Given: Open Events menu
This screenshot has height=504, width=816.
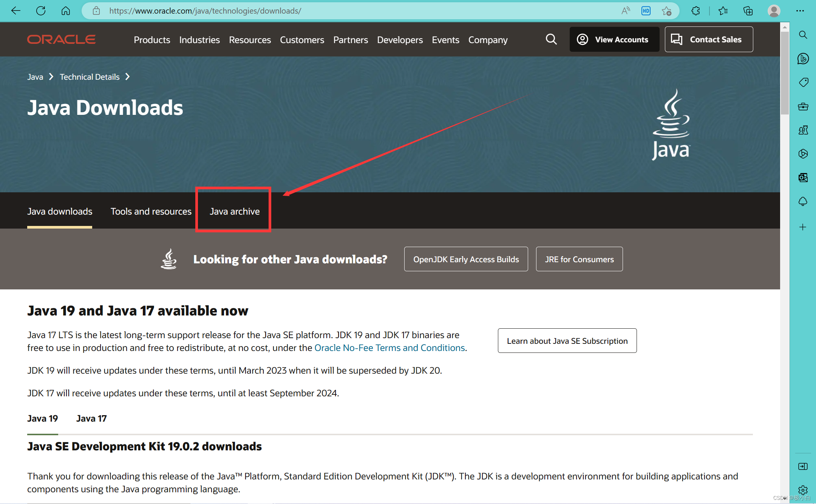Looking at the screenshot, I should 445,40.
